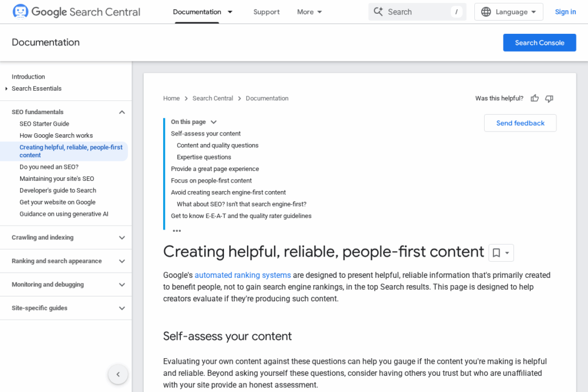Screen dimensions: 588x392
Task: Open Maintaining your site's SEO page
Action: [57, 178]
